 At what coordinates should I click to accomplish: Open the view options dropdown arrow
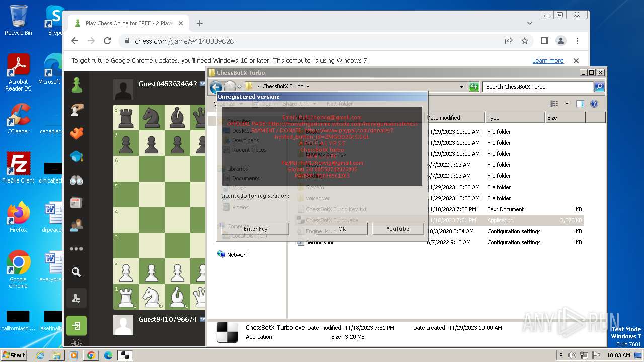tap(567, 104)
